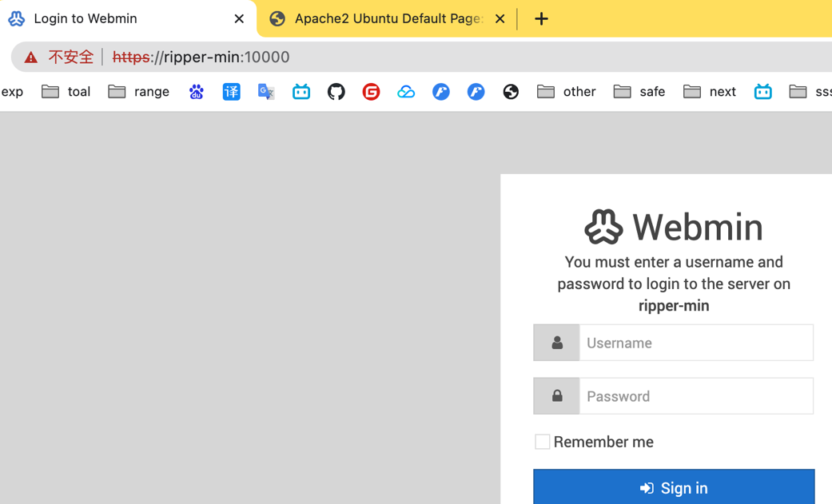Switch to the Login to Webmin tab
The image size is (832, 504).
[127, 19]
